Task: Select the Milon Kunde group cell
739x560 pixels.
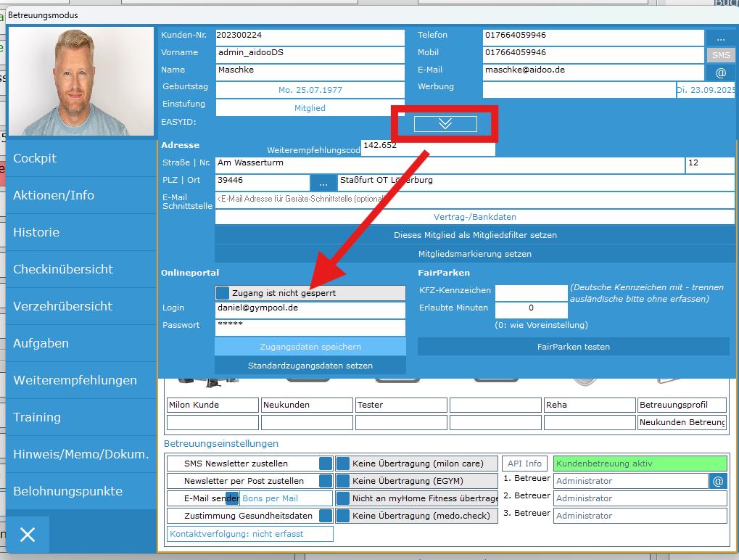Action: [x=212, y=405]
